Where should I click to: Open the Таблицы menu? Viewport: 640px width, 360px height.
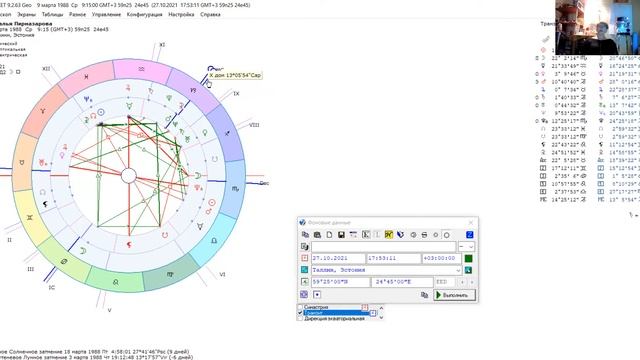click(x=52, y=14)
